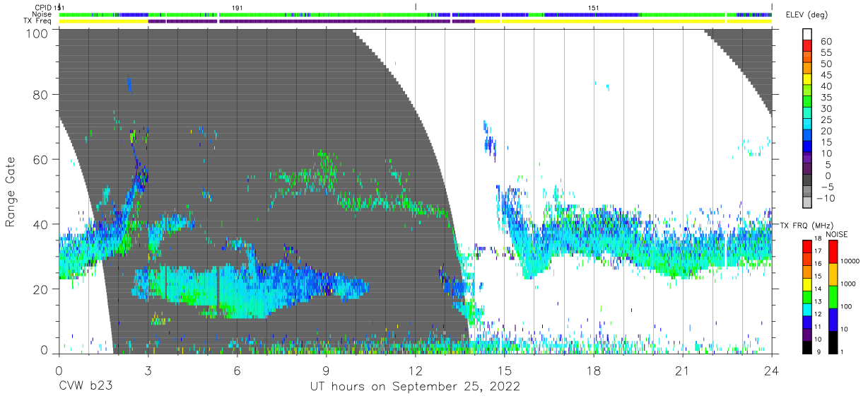Pick the green 100–1000 NOISE colorbar segment
Image resolution: width=868 pixels, height=401 pixels.
[x=833, y=296]
